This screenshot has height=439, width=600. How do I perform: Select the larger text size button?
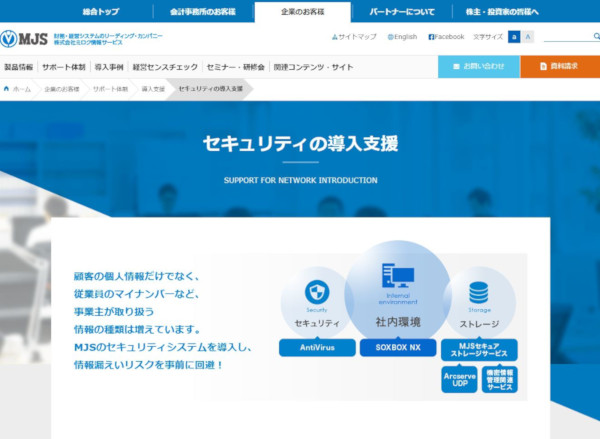click(x=528, y=37)
